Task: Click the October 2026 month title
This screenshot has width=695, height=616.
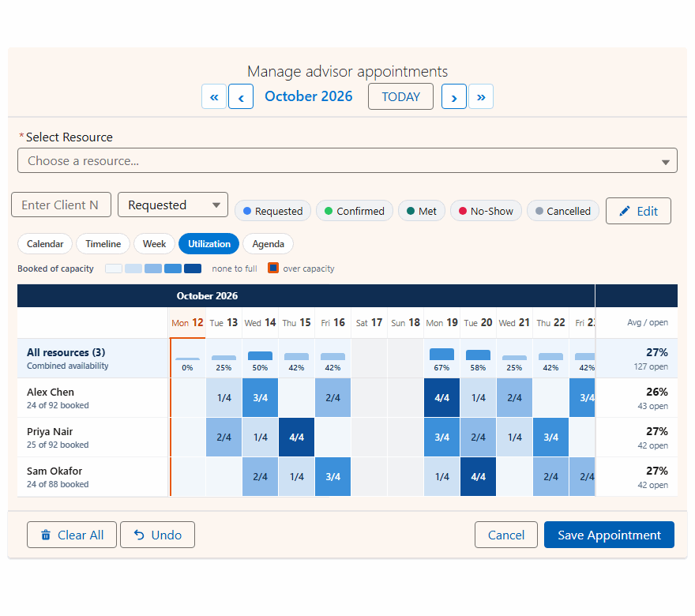Action: coord(309,96)
